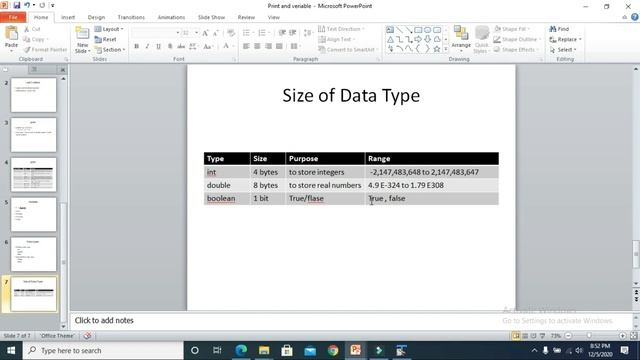Decrease font size with Shrink Font
640x360 pixels.
tap(216, 33)
